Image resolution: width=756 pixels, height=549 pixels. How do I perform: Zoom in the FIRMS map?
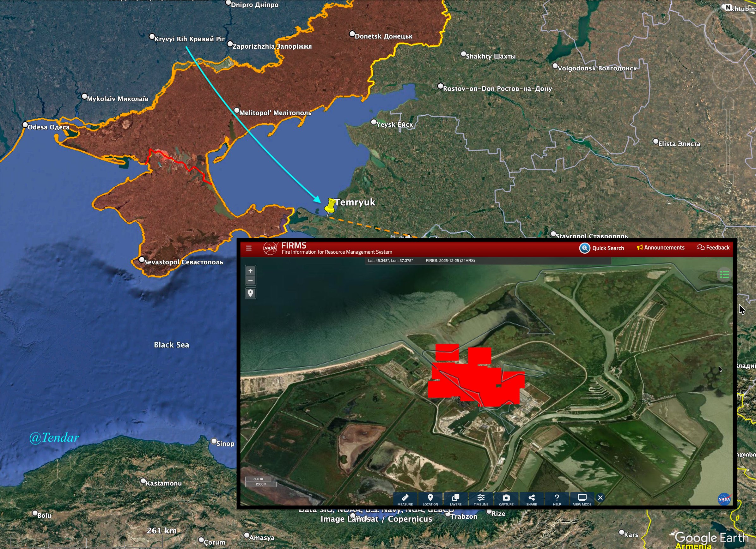250,271
